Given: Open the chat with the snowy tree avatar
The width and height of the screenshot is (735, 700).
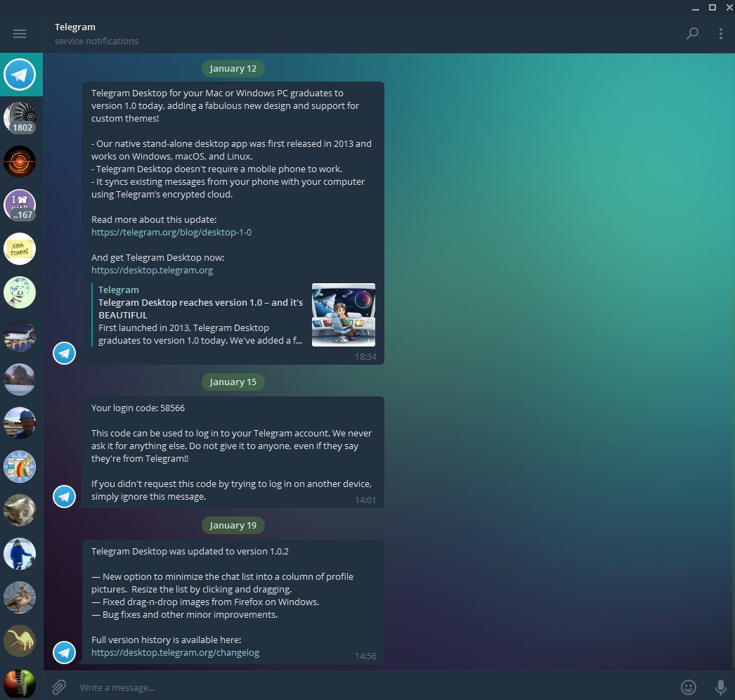Looking at the screenshot, I should 20,380.
